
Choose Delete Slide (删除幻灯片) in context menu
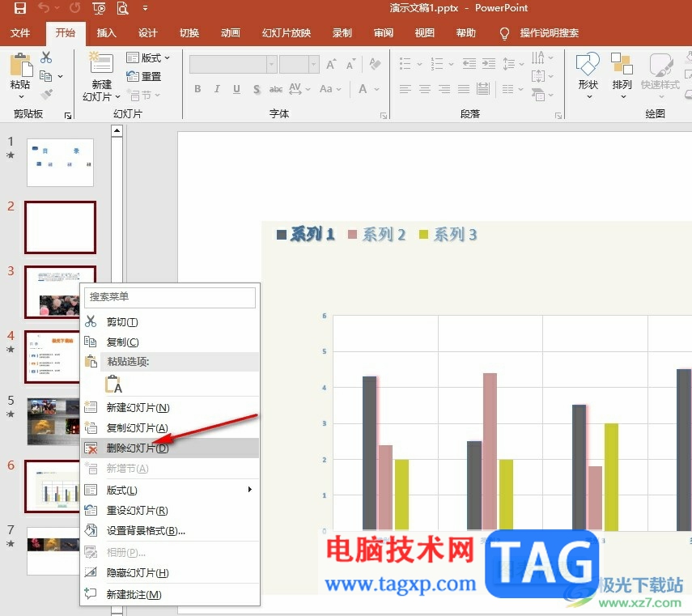pyautogui.click(x=170, y=448)
